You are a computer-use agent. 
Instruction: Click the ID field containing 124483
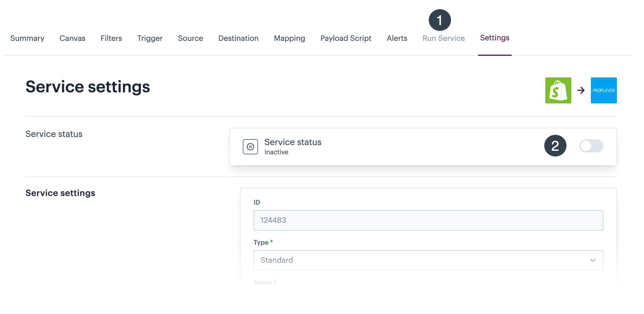pos(428,220)
